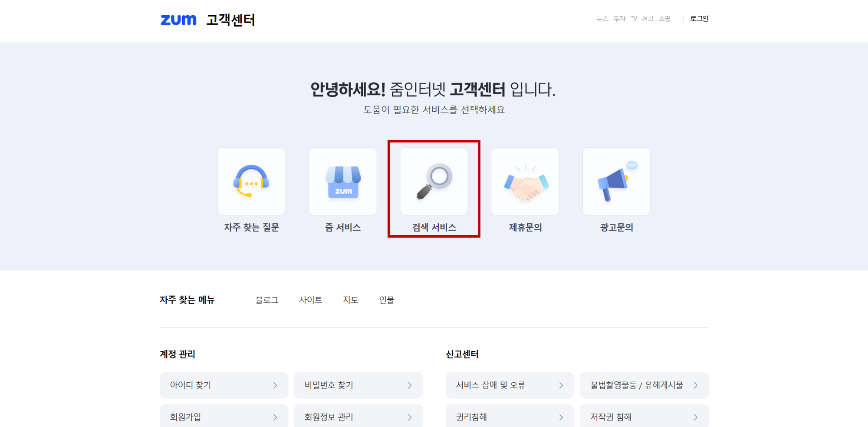
Task: Open the TV top navigation link
Action: coord(634,19)
